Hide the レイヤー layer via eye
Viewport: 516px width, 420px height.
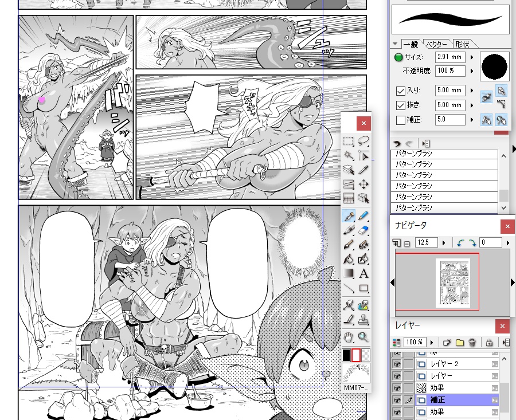(397, 376)
